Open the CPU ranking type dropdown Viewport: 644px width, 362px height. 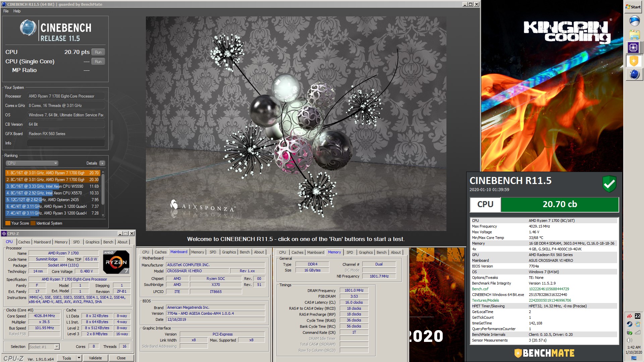coord(32,163)
